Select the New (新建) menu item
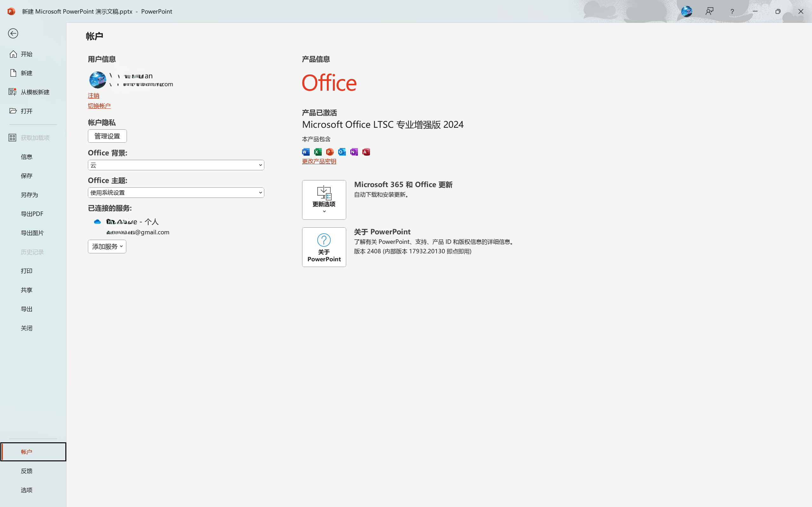 point(33,73)
